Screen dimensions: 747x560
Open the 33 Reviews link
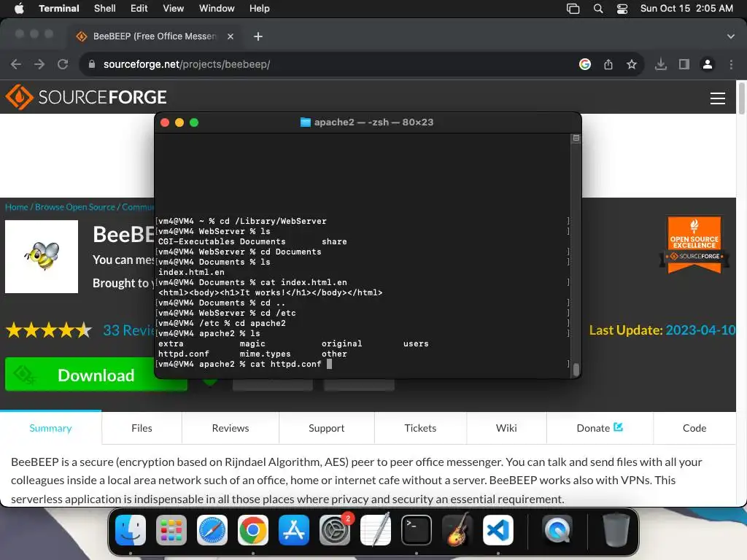pos(128,330)
